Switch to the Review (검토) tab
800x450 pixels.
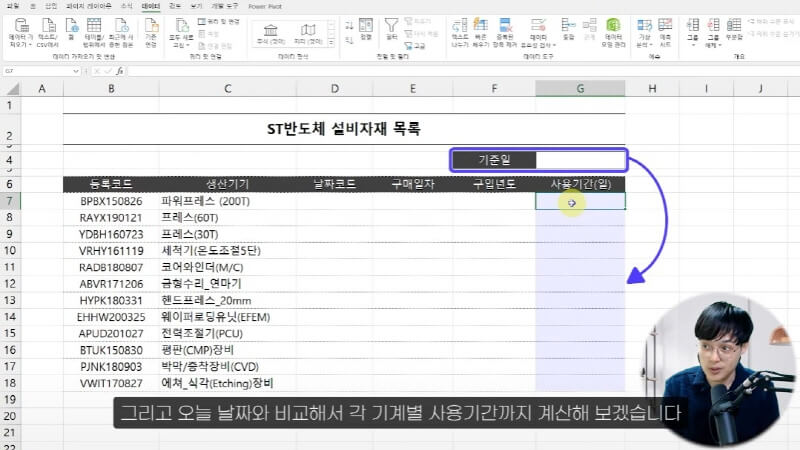174,6
